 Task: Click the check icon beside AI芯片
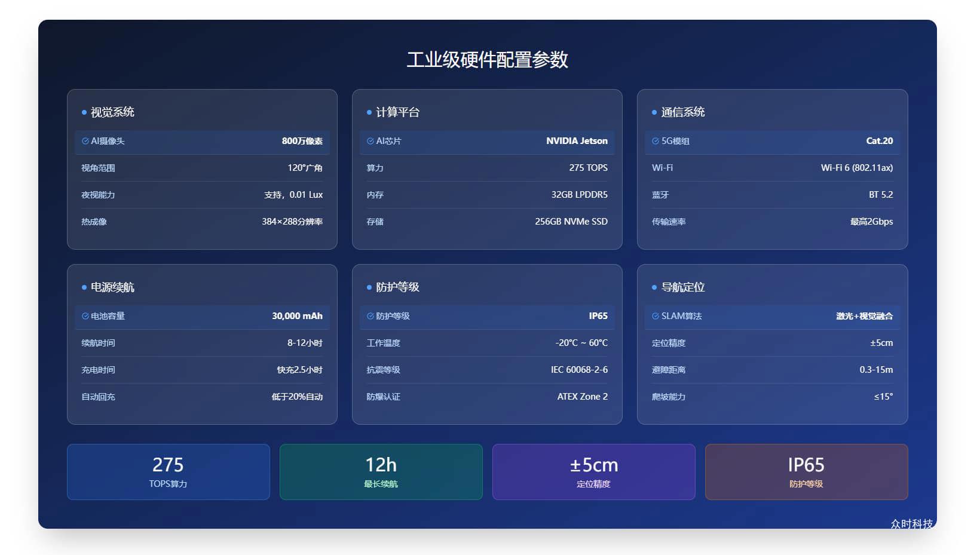370,141
